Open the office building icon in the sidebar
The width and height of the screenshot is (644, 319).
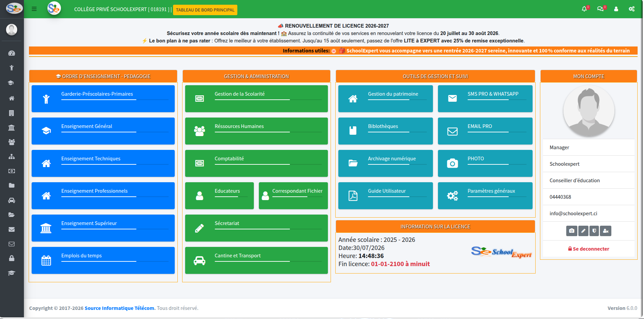pos(11,113)
